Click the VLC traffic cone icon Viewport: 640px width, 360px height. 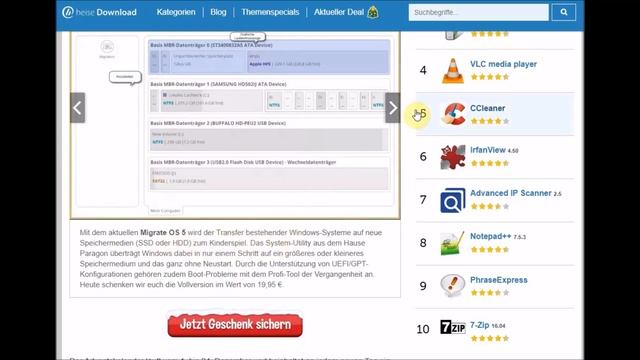point(453,71)
